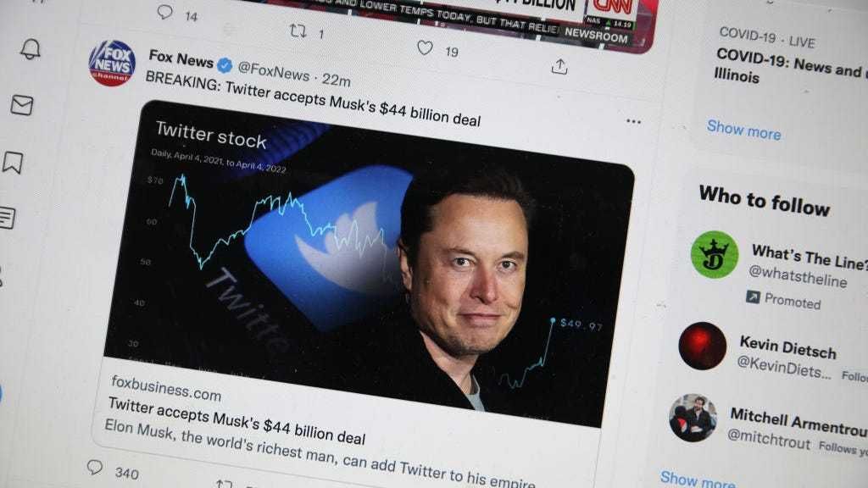Open the Fox News tweet more options menu

click(634, 121)
